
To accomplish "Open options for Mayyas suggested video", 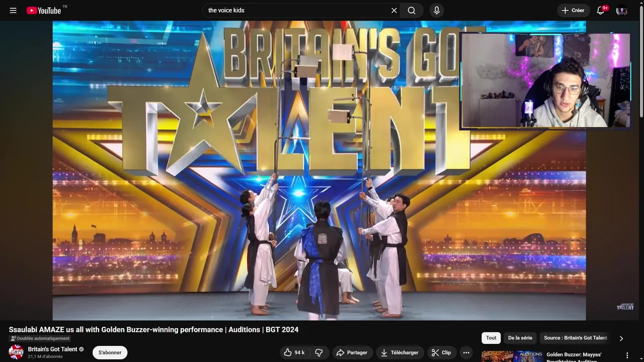I will [x=627, y=355].
